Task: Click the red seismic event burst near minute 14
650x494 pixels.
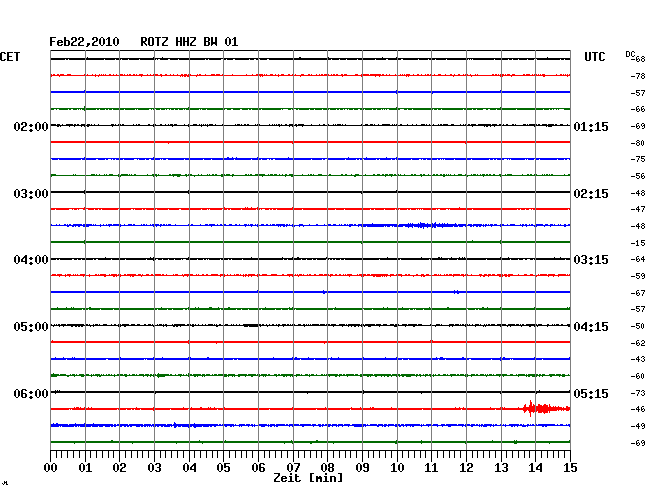Action: pyautogui.click(x=546, y=409)
